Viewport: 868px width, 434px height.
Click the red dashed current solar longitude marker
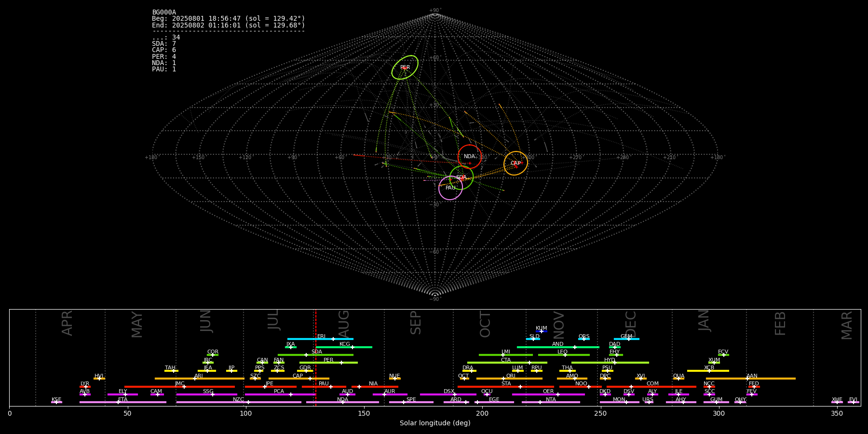pos(315,357)
